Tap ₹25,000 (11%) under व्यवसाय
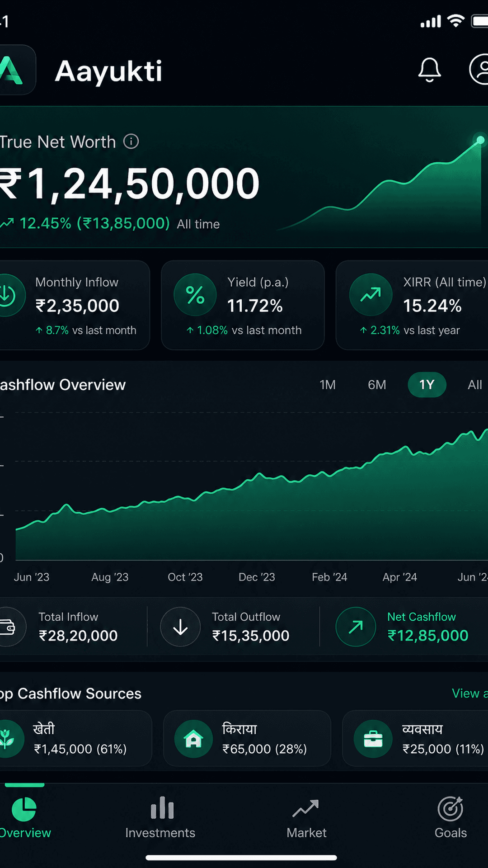The width and height of the screenshot is (488, 868). (443, 749)
